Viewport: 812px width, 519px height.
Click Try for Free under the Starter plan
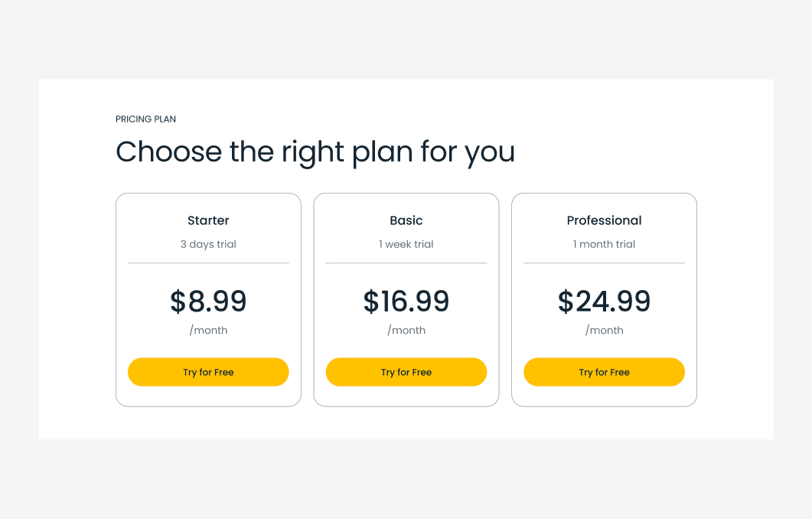click(208, 372)
